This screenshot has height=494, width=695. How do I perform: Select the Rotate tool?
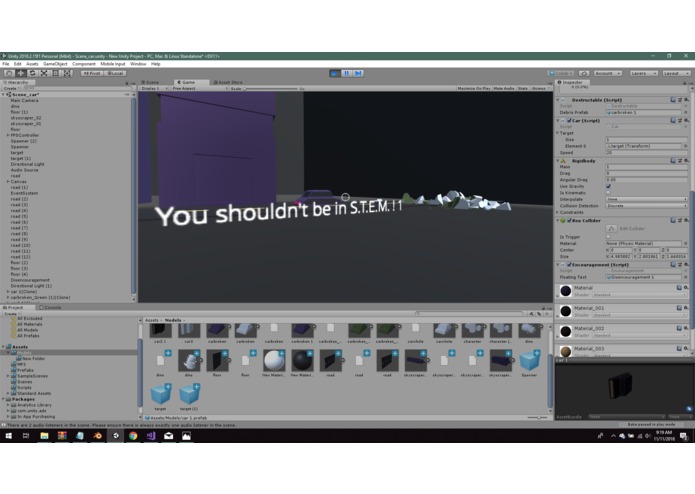click(32, 73)
